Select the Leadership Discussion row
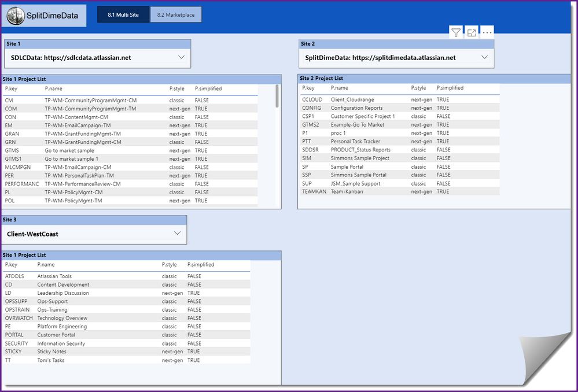This screenshot has height=392, width=578. pos(127,293)
